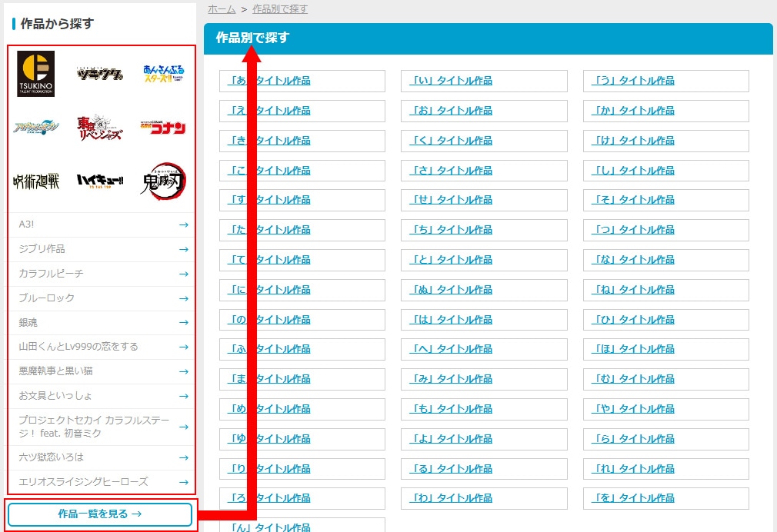777x532 pixels.
Task: Click arrow beside エリオスライジングヒーローズ
Action: pyautogui.click(x=183, y=482)
